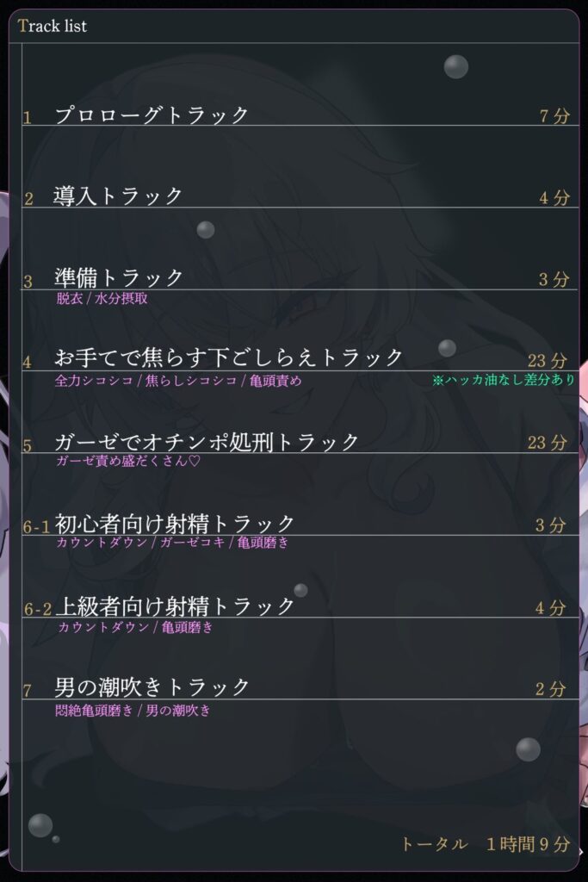588x882 pixels.
Task: Click track number 1
Action: [x=28, y=118]
